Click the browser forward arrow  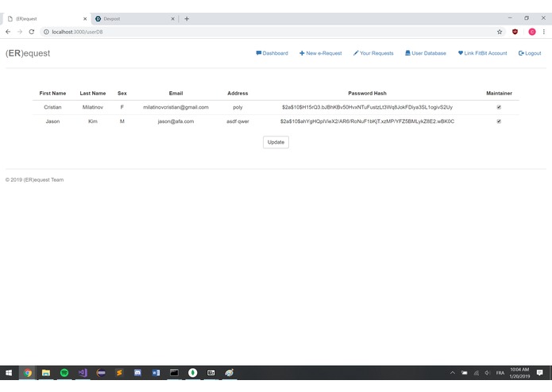coord(20,32)
